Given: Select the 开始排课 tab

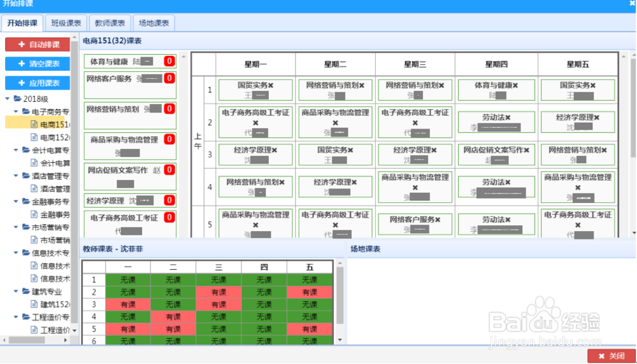Looking at the screenshot, I should click(x=22, y=23).
